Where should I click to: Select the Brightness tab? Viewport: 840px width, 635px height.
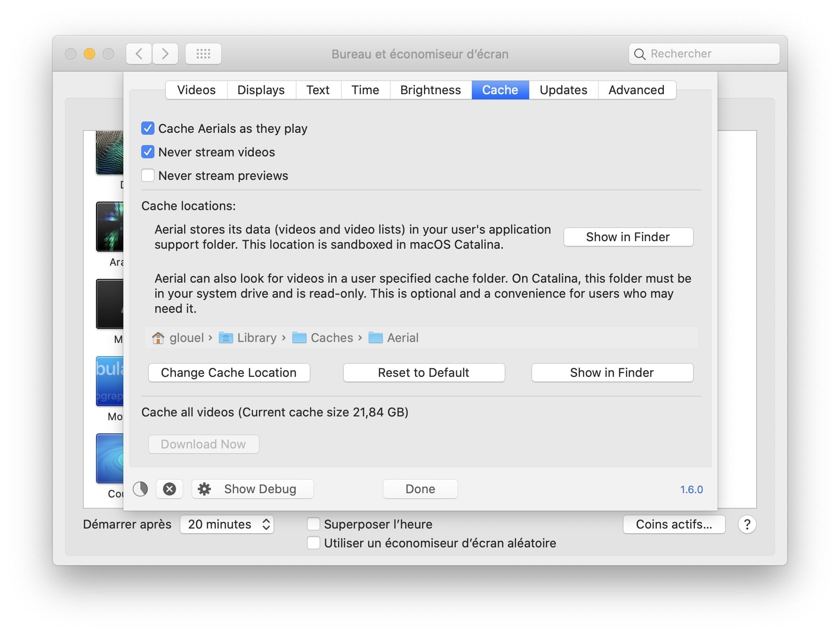tap(431, 90)
